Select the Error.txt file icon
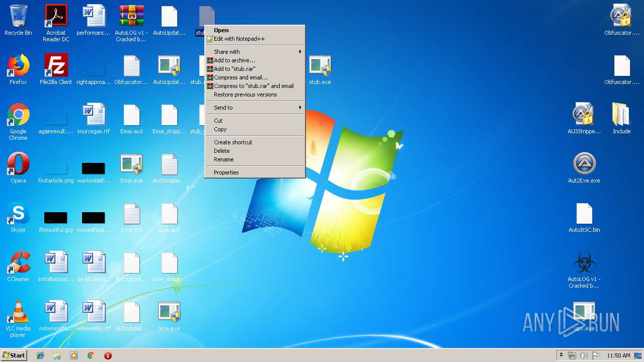Screen dimensions: 644x362 tap(131, 217)
